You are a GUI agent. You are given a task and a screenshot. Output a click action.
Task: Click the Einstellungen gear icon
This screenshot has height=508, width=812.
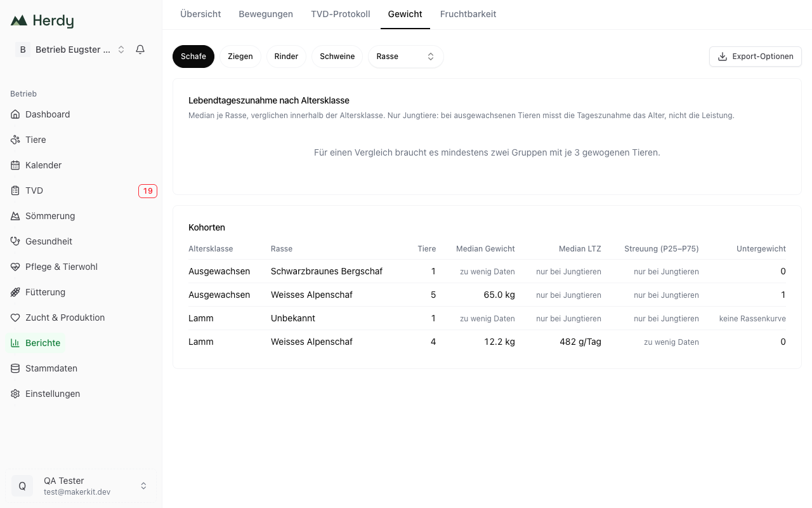[x=16, y=394]
